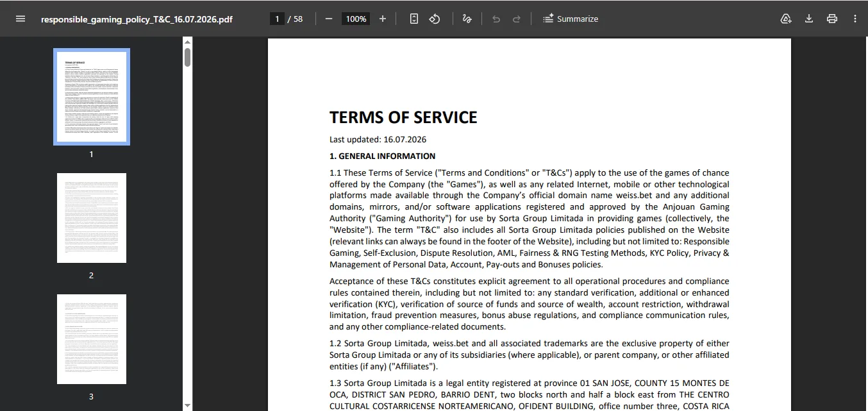Click the file name responsible_gaming_policy_T&C_16.07.2026.pdf
868x411 pixels.
click(x=137, y=19)
